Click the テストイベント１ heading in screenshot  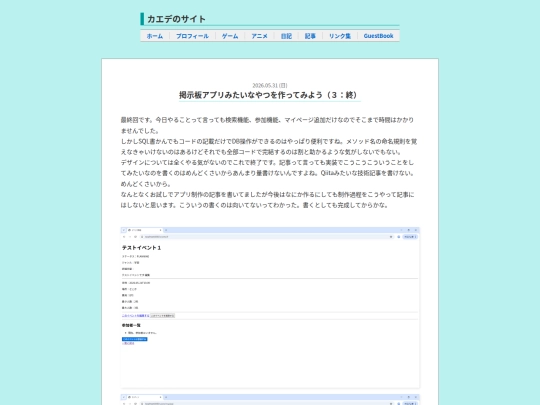click(x=141, y=248)
